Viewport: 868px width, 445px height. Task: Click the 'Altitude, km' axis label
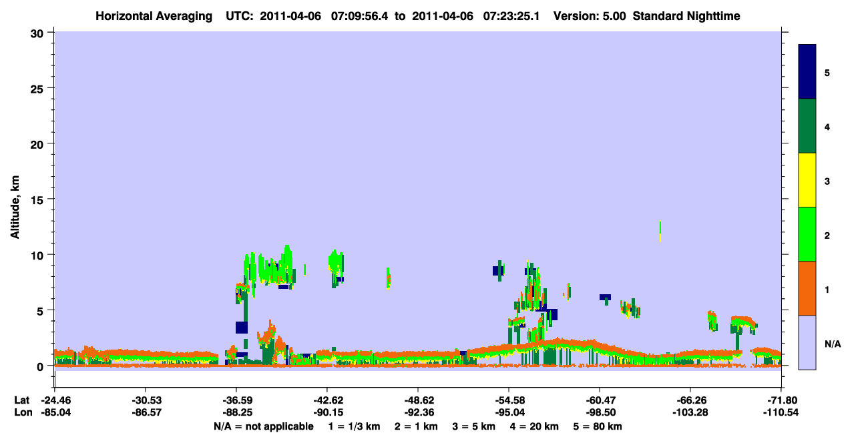[x=15, y=205]
